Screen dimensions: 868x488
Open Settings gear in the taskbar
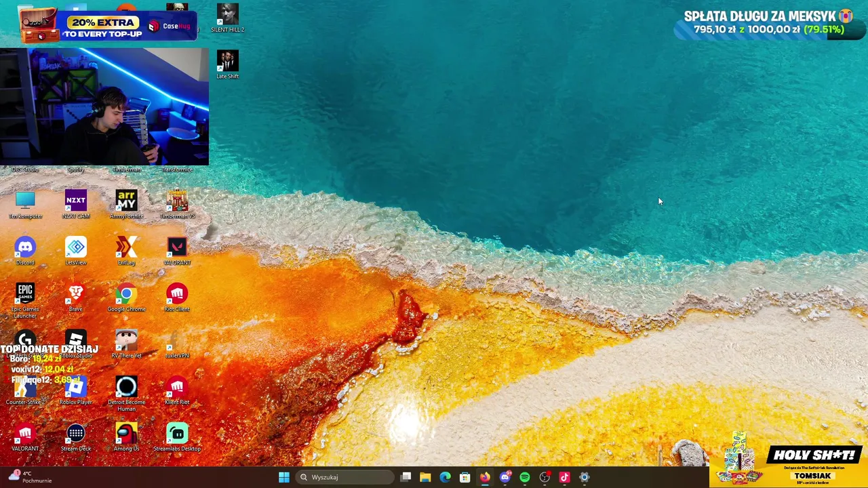pyautogui.click(x=585, y=477)
